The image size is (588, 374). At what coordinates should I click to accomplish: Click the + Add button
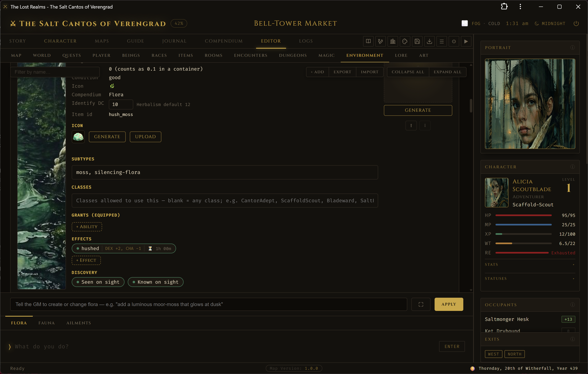(x=317, y=72)
